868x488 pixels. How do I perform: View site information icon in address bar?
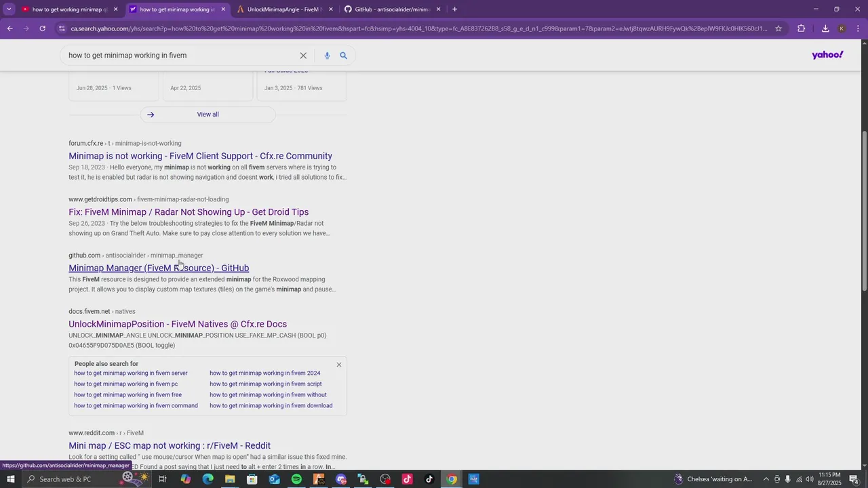62,28
